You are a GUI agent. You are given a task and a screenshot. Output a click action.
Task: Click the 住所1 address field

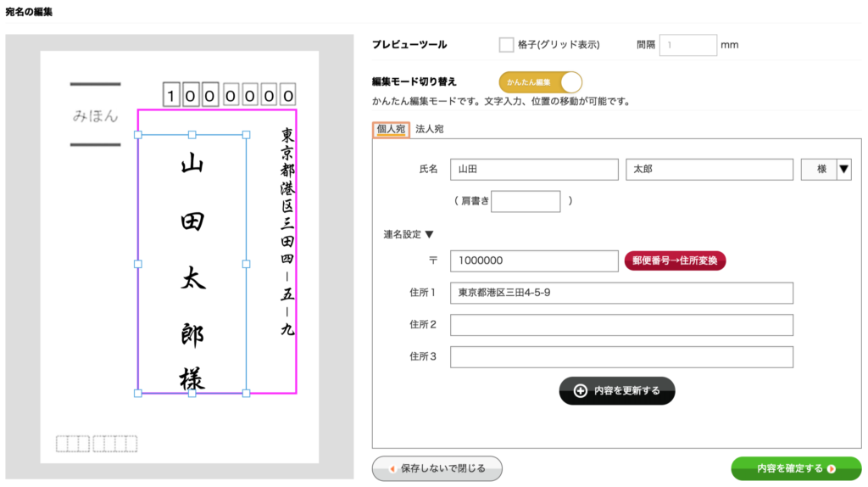click(621, 293)
